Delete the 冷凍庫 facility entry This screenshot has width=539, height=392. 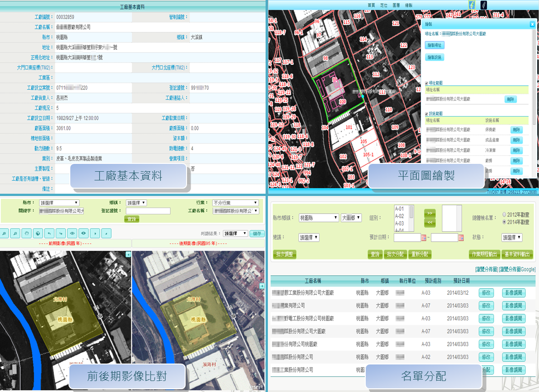point(516,151)
